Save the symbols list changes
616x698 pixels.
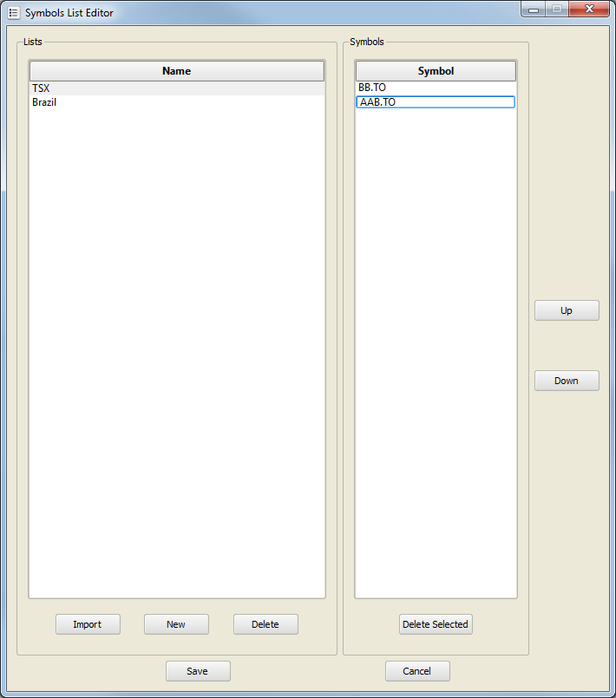[x=198, y=671]
